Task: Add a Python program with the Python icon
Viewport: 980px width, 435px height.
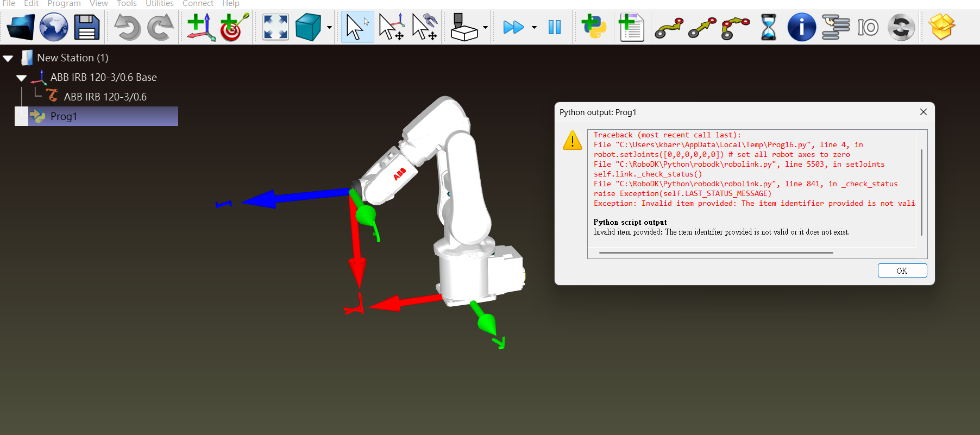Action: click(594, 27)
